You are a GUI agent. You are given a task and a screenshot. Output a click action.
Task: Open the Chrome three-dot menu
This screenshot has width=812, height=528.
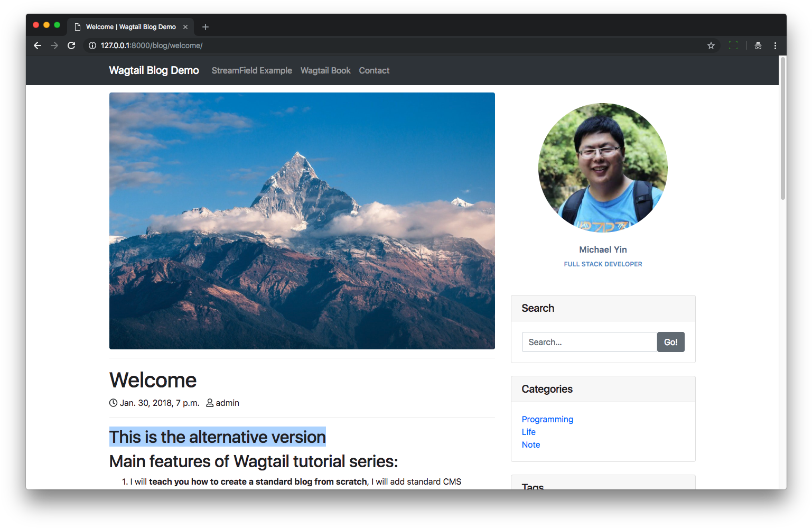[775, 45]
